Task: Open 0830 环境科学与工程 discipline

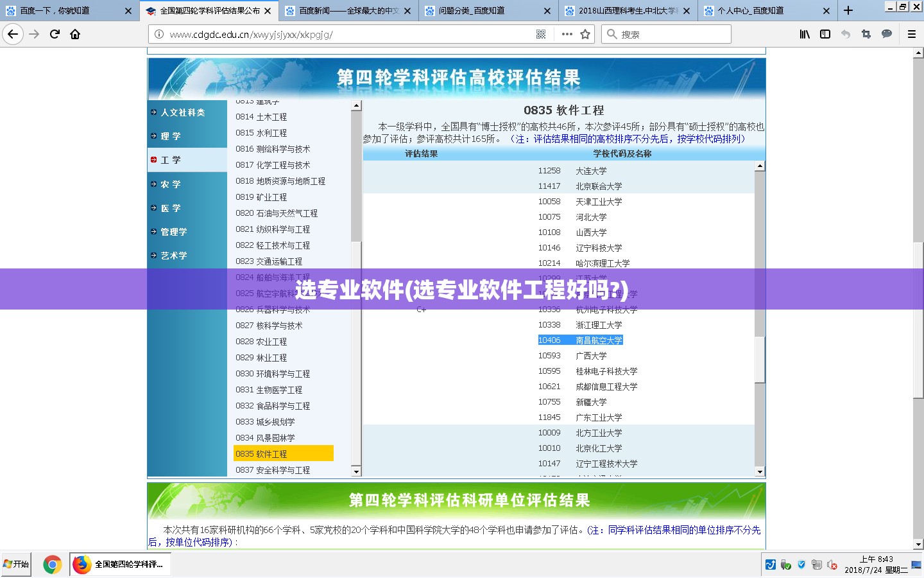Action: tap(273, 374)
